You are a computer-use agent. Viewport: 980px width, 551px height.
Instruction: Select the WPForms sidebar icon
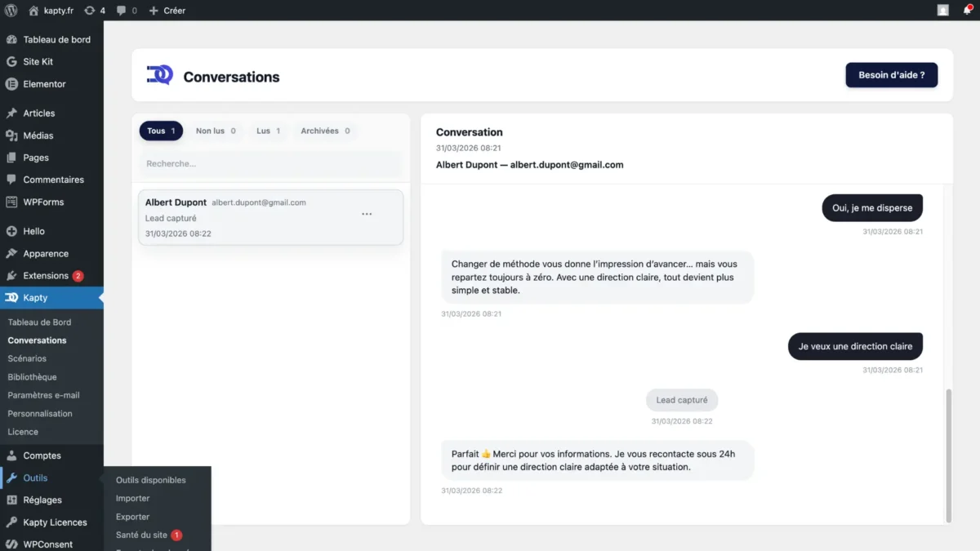coord(11,202)
